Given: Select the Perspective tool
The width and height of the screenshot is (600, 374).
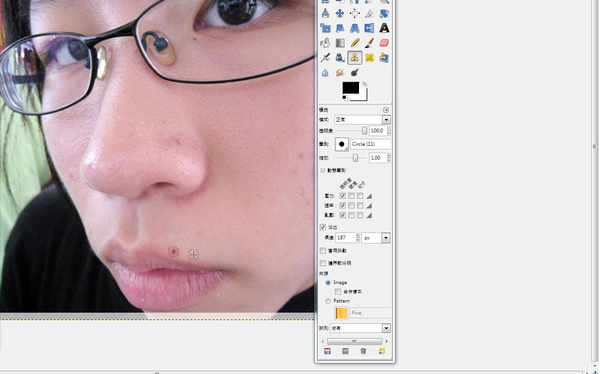Looking at the screenshot, I should coord(354,28).
